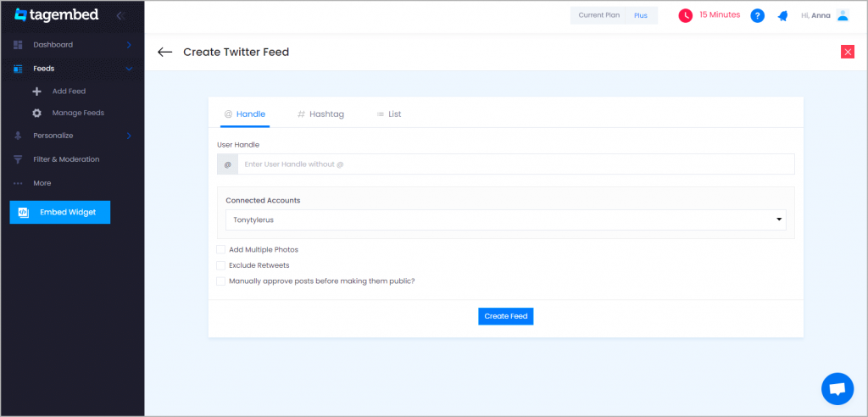Click the Dashboard grid icon
Screen dimensions: 868x417
[x=18, y=45]
